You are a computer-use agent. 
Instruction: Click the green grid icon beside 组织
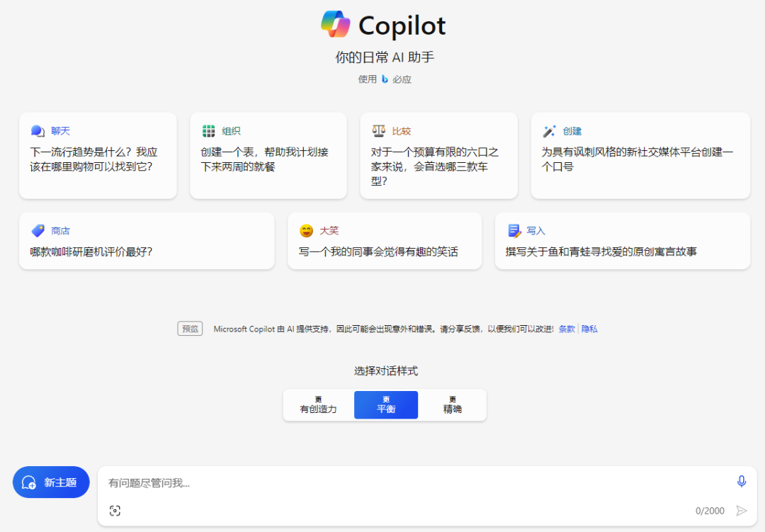tap(208, 131)
